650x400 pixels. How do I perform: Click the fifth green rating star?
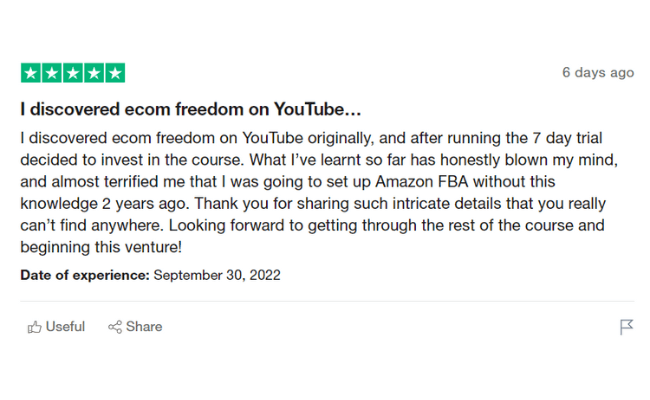point(115,73)
